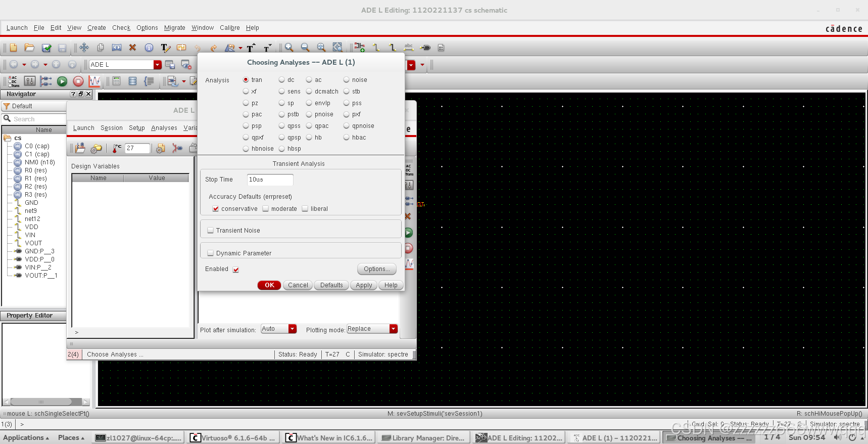Click the Create Wire Name abc icon

coord(409,48)
